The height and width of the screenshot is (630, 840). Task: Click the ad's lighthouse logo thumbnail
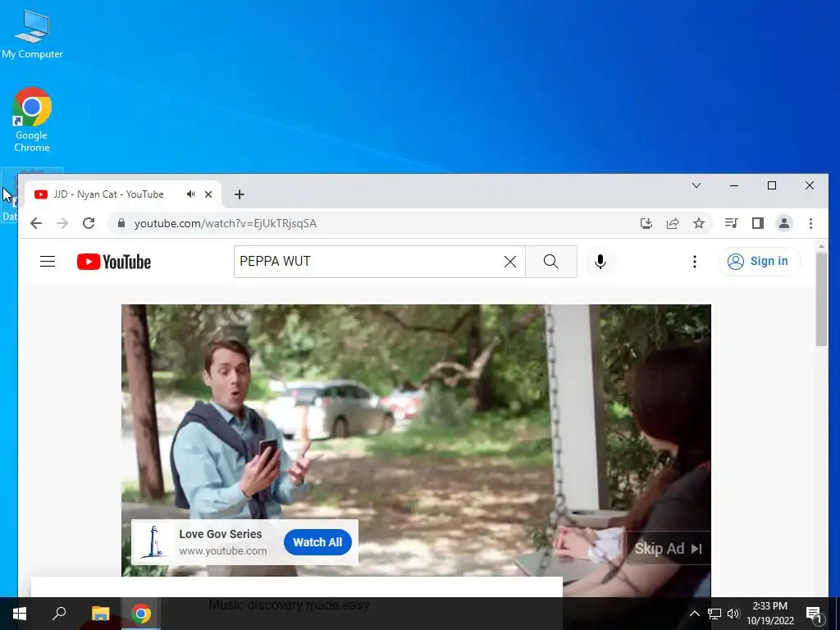click(155, 542)
